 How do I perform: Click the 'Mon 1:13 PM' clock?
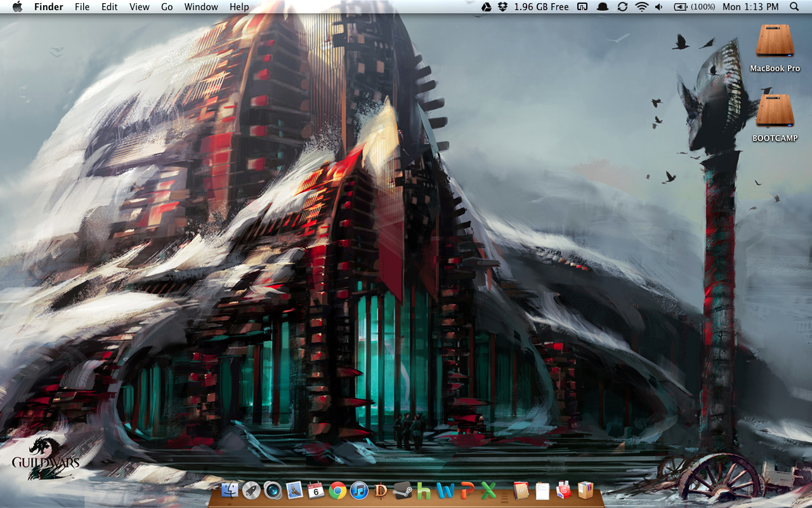pos(750,7)
